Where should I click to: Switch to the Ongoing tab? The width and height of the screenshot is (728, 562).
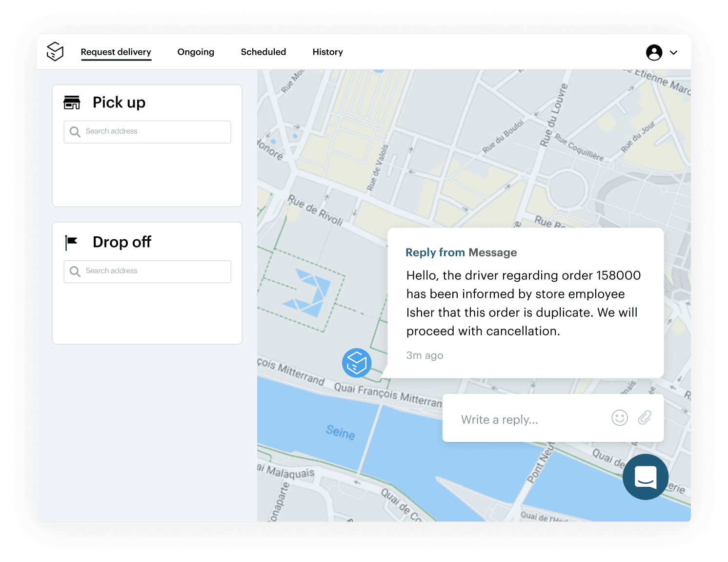[196, 52]
